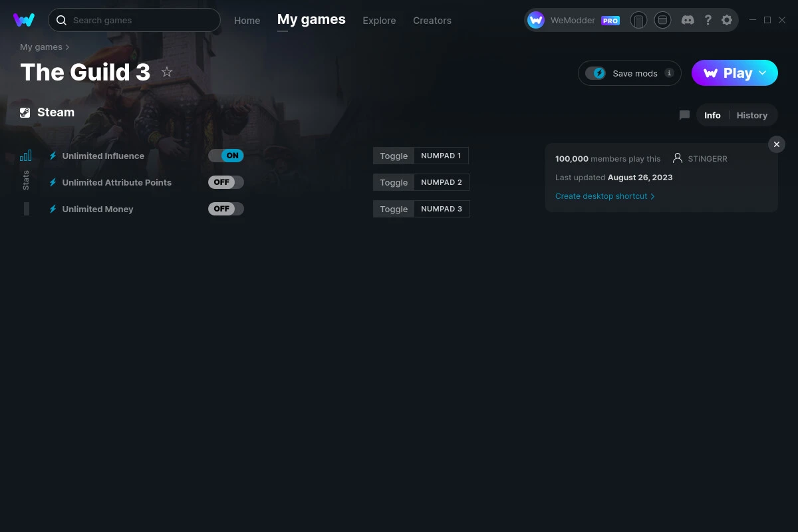Click Toggle button for Unlimited Influence
798x532 pixels.
click(394, 156)
